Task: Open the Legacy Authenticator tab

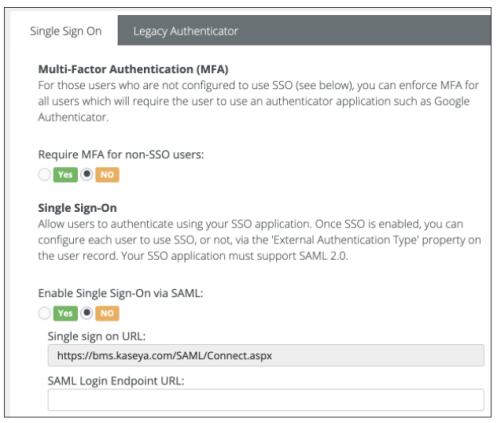Action: (186, 31)
